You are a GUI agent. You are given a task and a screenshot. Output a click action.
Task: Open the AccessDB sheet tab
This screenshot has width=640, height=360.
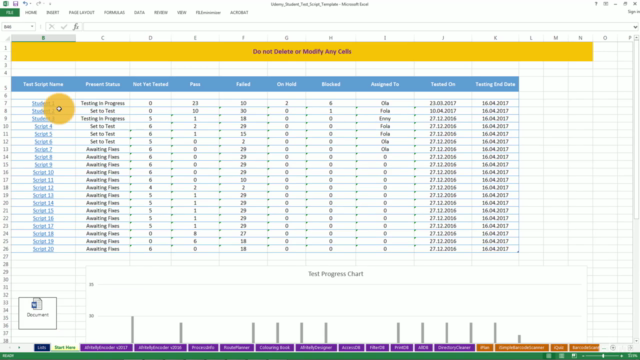click(x=351, y=348)
